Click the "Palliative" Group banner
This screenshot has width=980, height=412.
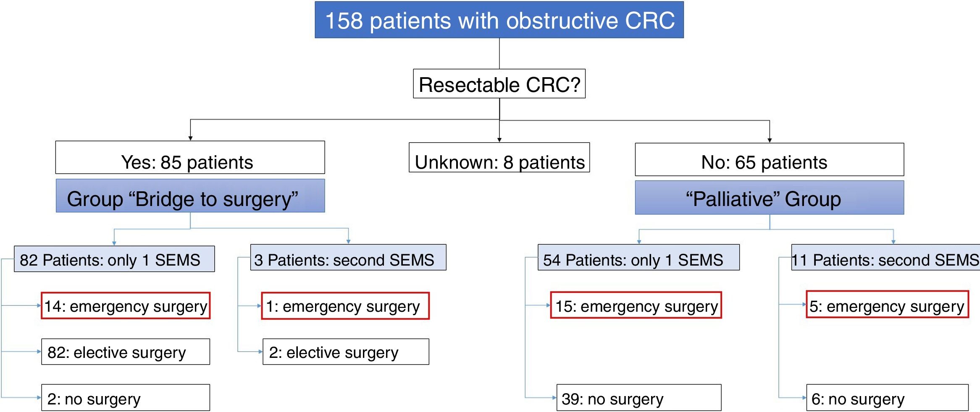[x=769, y=198]
